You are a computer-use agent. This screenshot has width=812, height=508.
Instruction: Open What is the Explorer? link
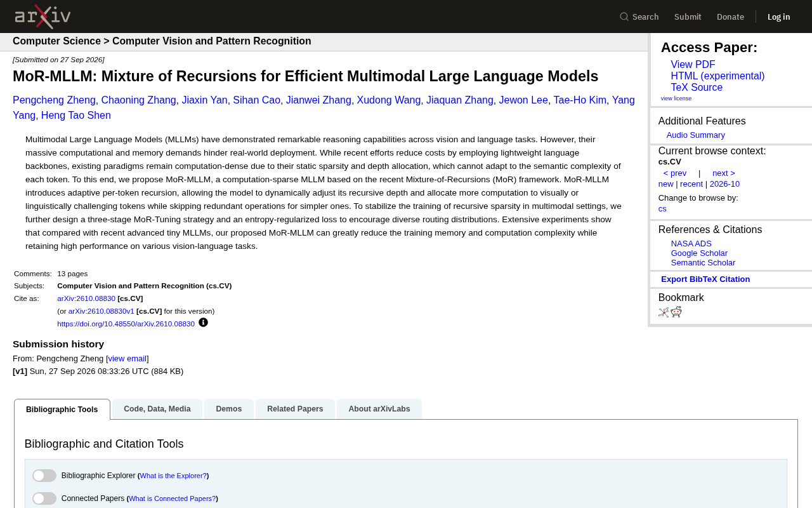click(173, 476)
